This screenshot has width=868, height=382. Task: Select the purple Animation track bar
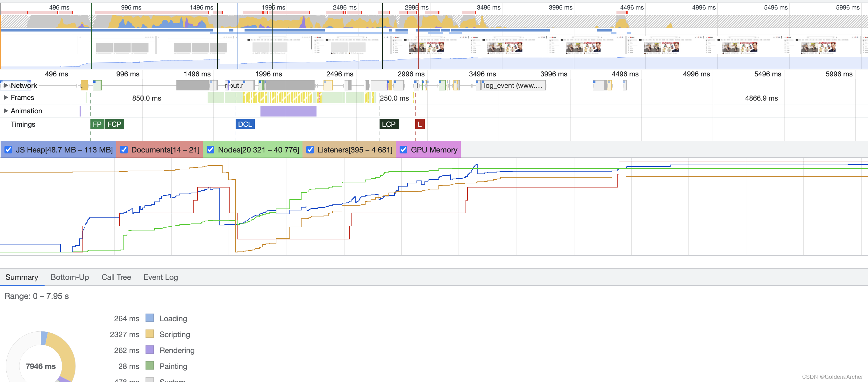coord(288,111)
